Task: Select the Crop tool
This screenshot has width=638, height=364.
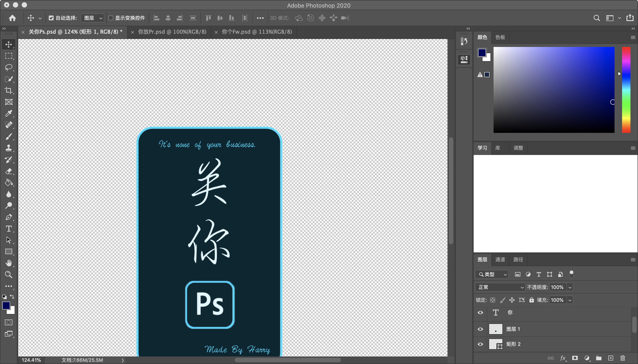Action: [x=9, y=91]
